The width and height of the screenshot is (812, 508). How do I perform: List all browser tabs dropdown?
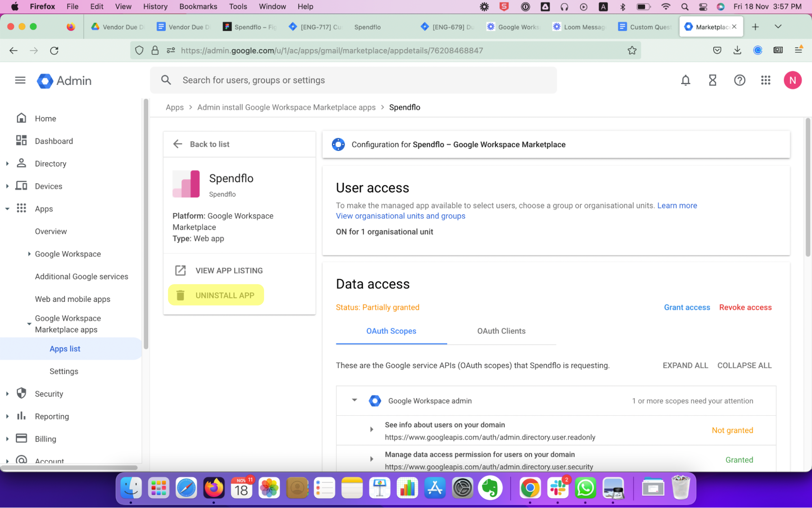pyautogui.click(x=778, y=27)
